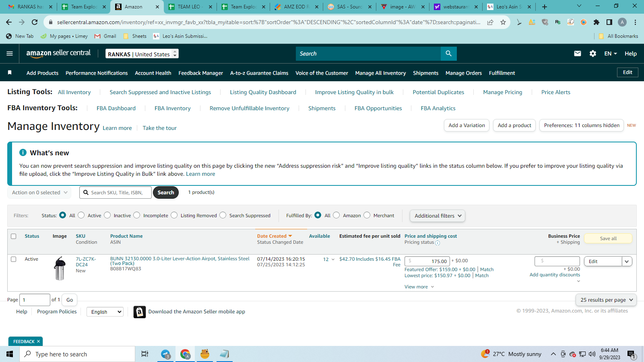Click the Take the tour link
This screenshot has height=362, width=644.
click(x=160, y=128)
